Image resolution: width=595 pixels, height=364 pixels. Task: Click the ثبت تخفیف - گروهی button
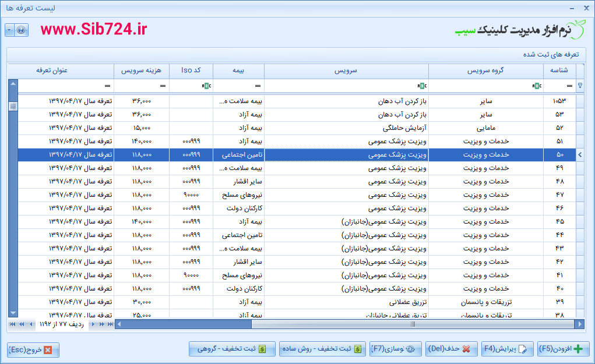coord(233,348)
